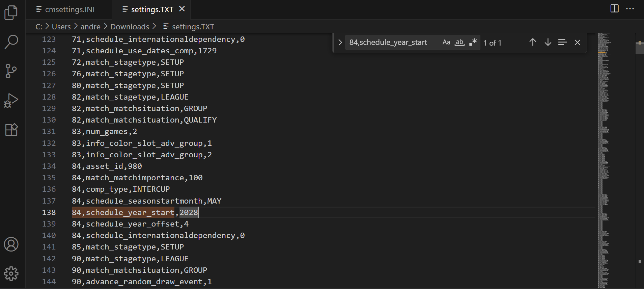Go to next find match

point(548,43)
